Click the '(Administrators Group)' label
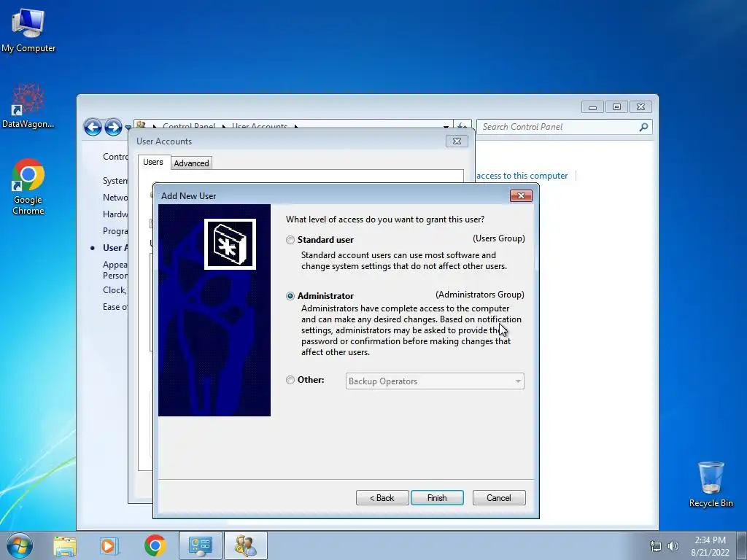Viewport: 747px width, 560px height. point(480,295)
